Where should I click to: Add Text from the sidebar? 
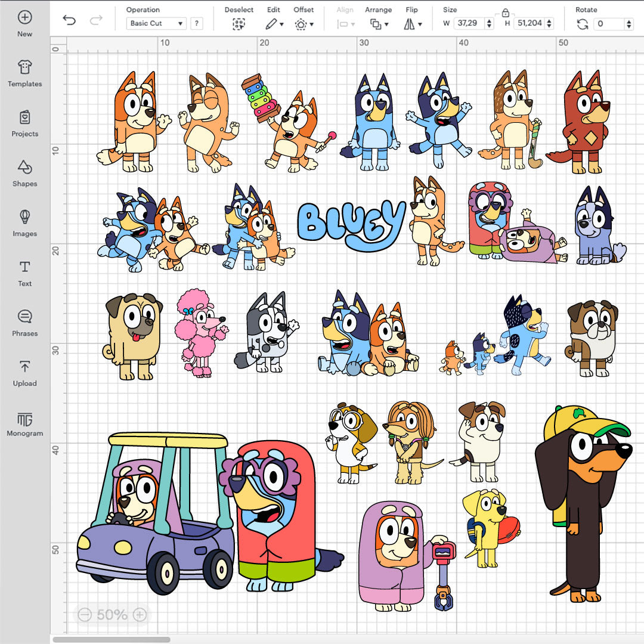point(24,273)
